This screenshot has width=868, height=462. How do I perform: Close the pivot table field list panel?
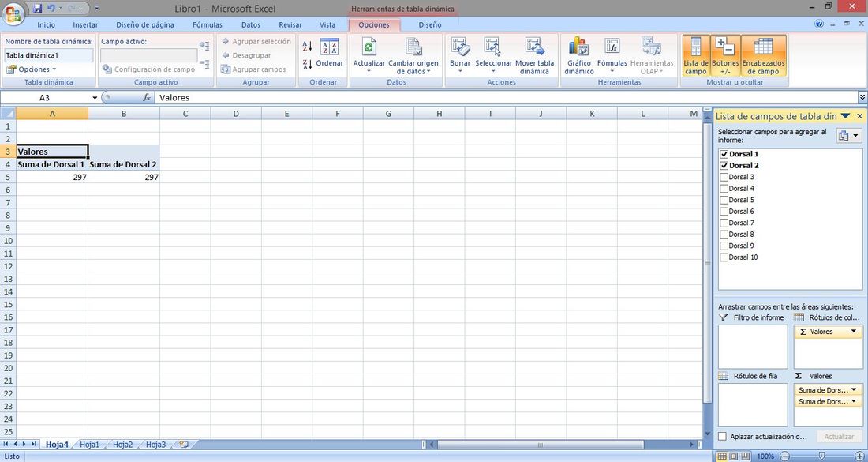[859, 116]
